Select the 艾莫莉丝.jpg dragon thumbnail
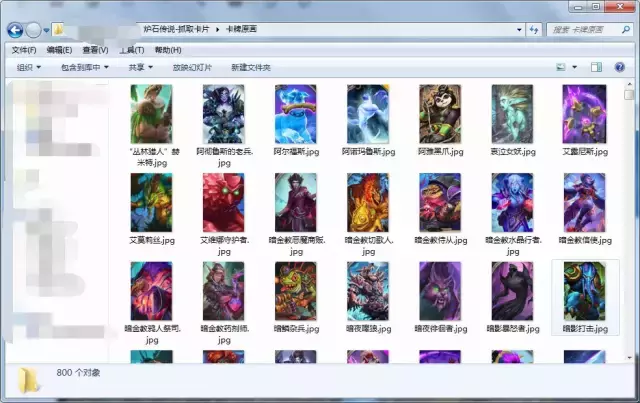Viewport: 640px width, 403px height. point(151,203)
